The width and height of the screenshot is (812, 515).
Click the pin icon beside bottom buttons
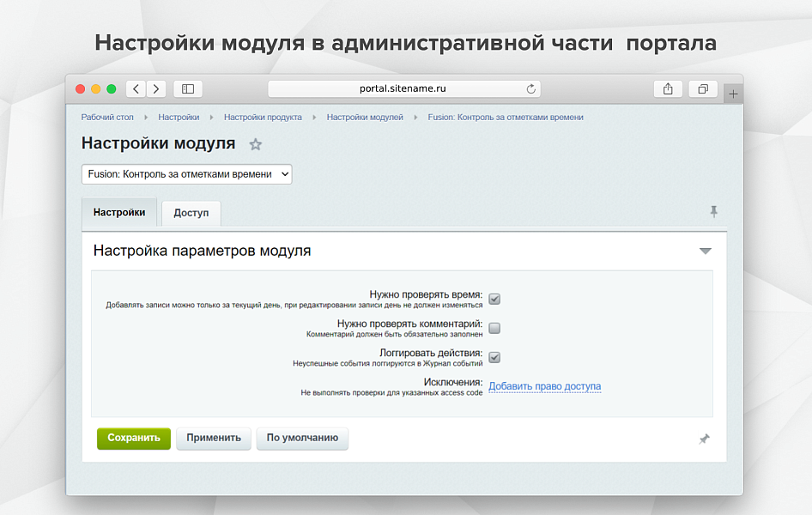(704, 439)
